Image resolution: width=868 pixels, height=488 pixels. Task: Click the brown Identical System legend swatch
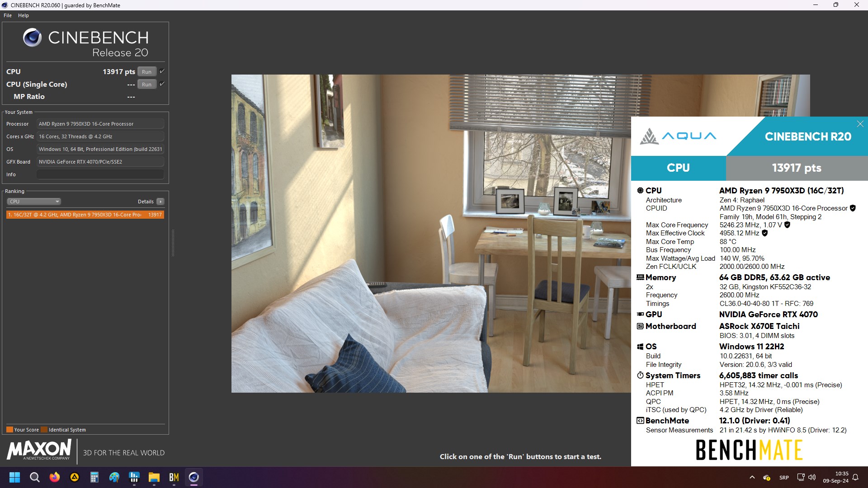click(x=44, y=430)
